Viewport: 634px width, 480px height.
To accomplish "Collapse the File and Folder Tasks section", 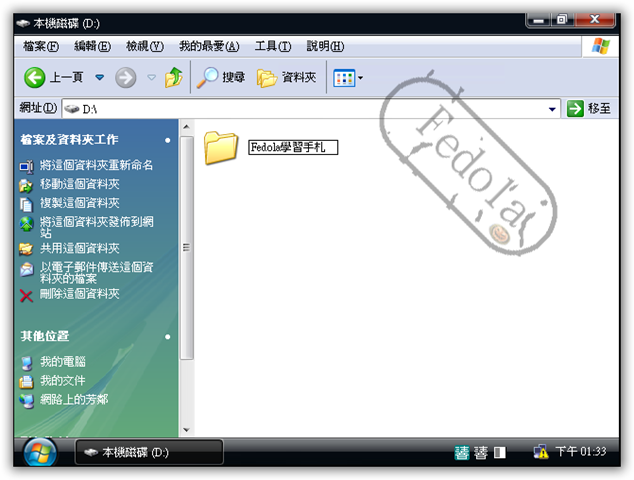I will tap(168, 140).
